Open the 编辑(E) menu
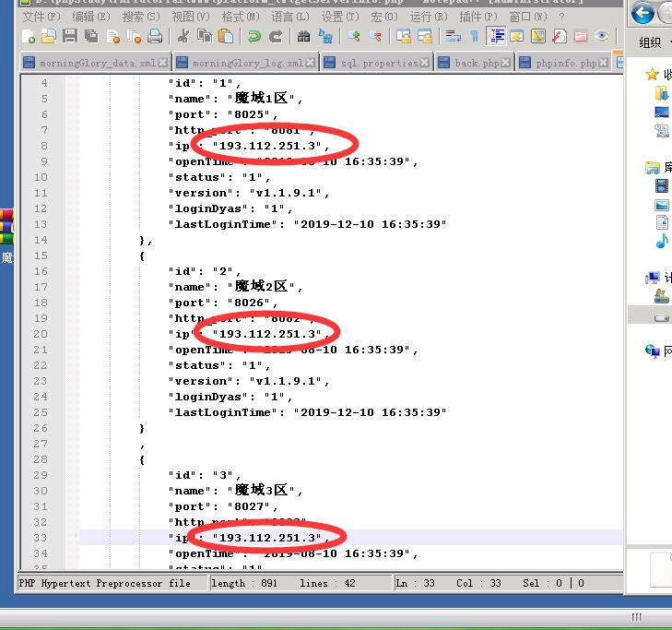The image size is (672, 630). pos(91,17)
